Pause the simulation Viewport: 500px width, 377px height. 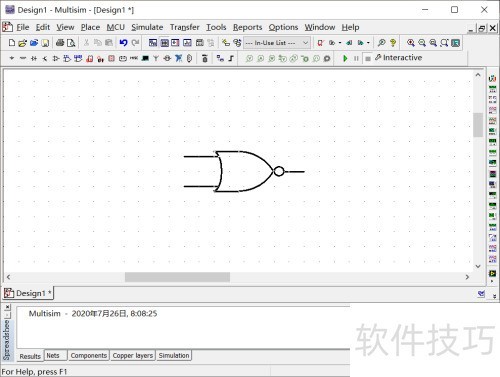pyautogui.click(x=356, y=58)
